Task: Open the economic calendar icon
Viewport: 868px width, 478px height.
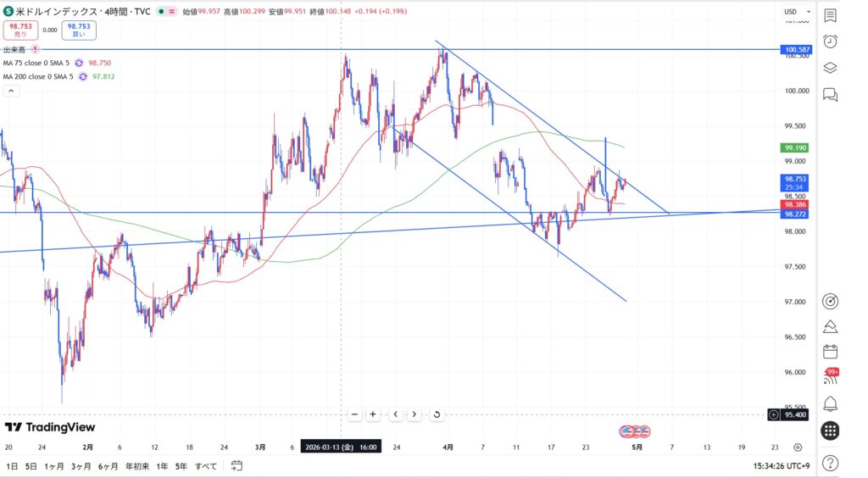Action: tap(830, 352)
